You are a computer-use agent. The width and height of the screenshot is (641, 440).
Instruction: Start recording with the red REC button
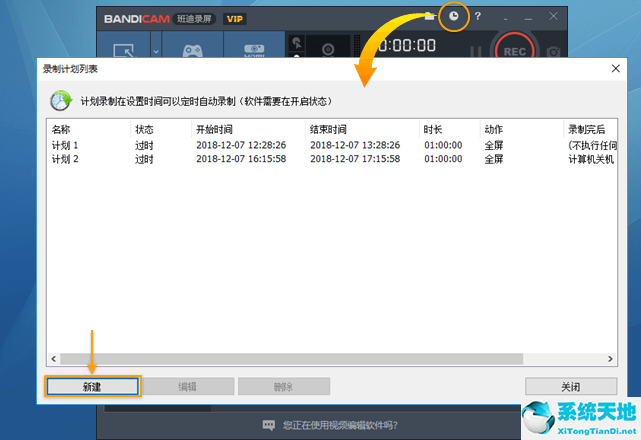tap(515, 50)
